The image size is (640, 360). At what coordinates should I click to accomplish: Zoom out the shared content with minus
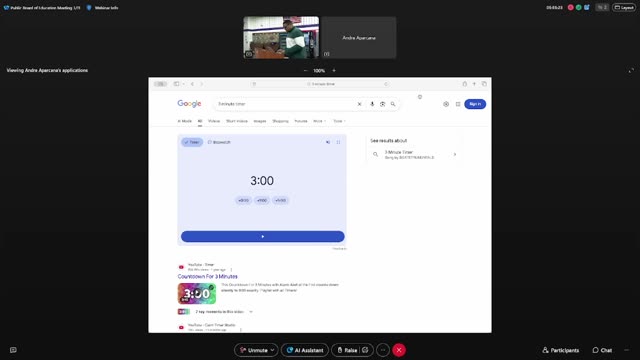click(305, 71)
